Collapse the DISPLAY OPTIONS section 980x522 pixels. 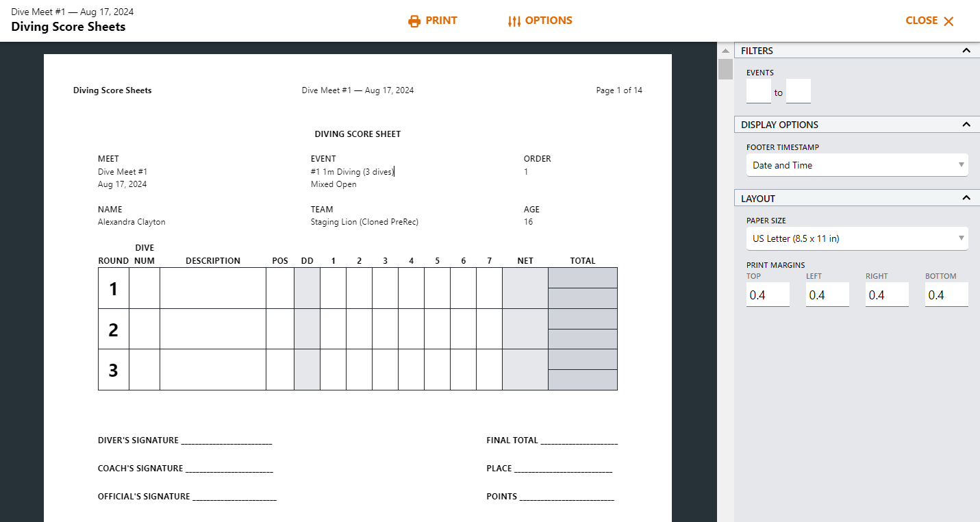[966, 124]
